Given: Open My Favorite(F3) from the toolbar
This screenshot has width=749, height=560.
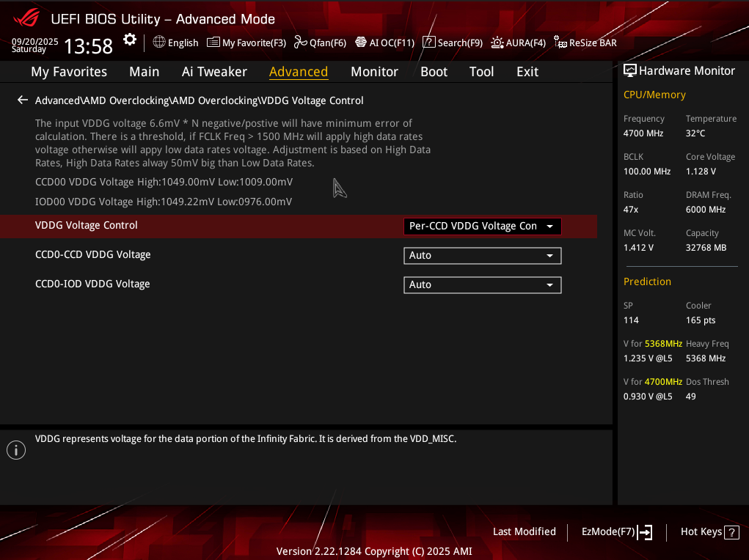Looking at the screenshot, I should point(246,43).
